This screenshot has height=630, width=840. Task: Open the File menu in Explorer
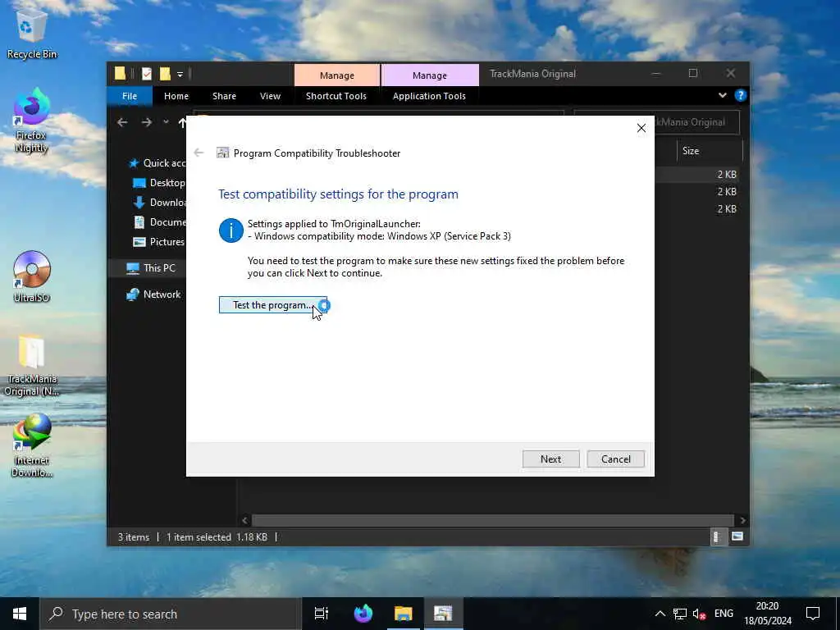(x=129, y=96)
